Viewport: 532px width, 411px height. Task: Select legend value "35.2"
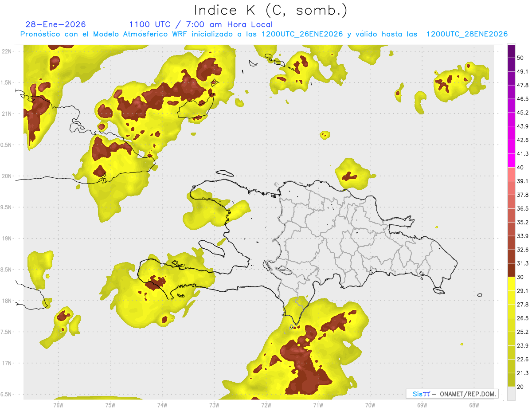point(523,222)
